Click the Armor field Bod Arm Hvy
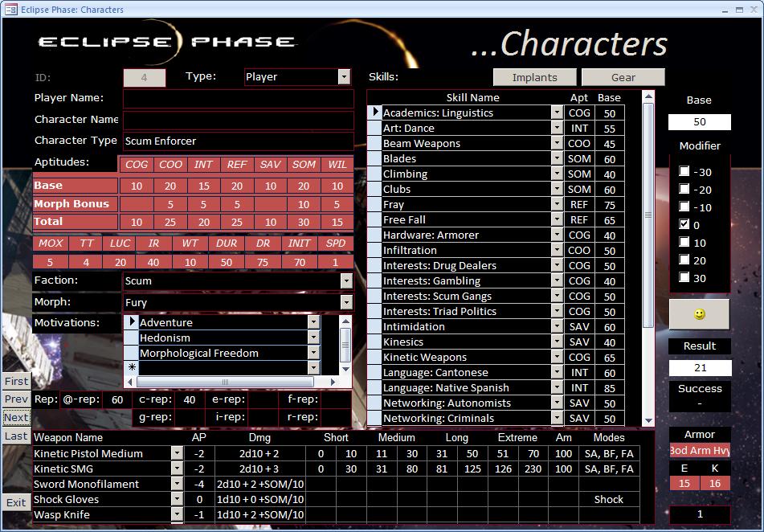The image size is (764, 532). 700,450
